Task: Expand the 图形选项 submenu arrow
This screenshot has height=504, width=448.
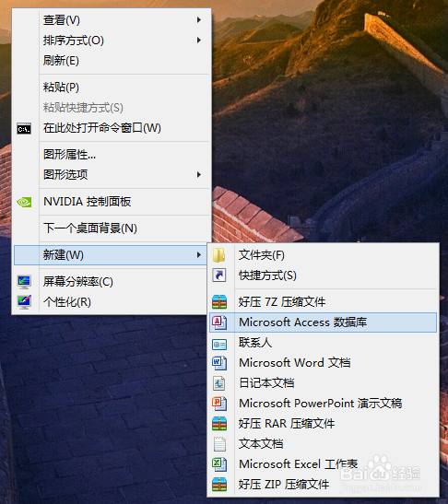Action: (199, 174)
